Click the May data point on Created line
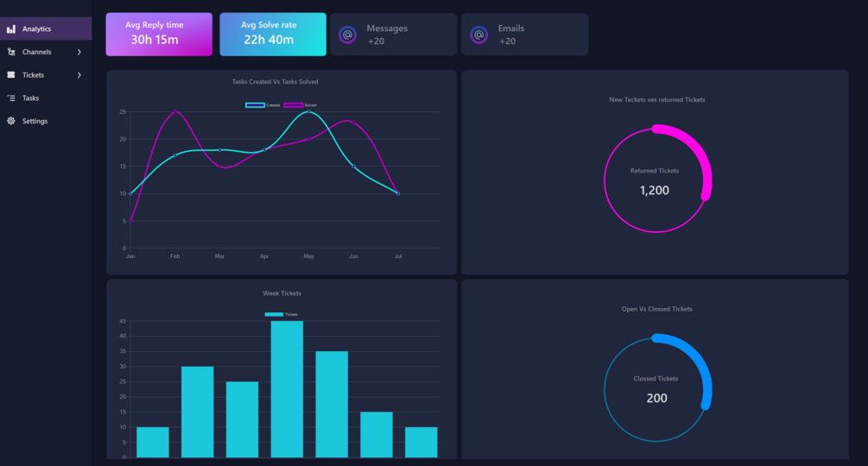Screen dimensions: 868x466 (x=309, y=111)
